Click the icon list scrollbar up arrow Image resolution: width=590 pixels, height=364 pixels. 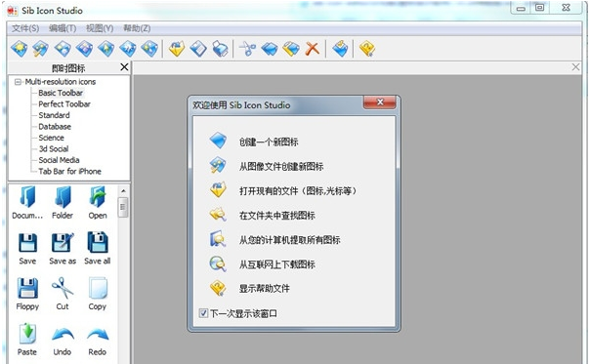pyautogui.click(x=123, y=191)
